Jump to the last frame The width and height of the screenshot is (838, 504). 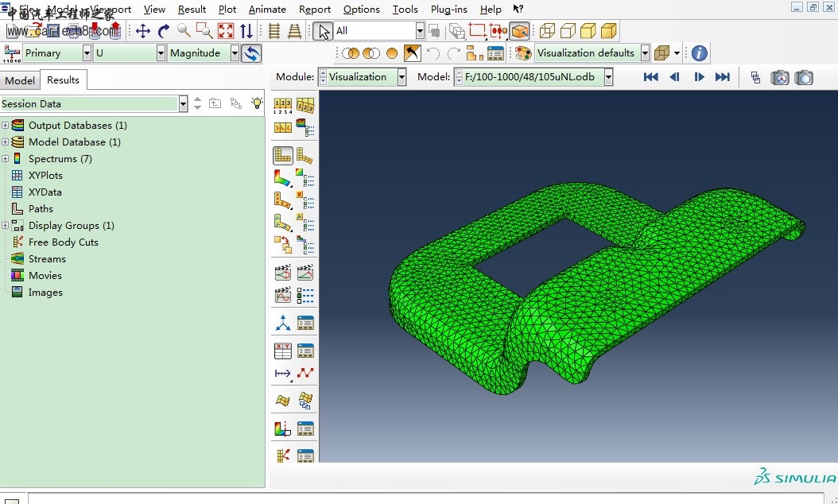click(x=722, y=77)
